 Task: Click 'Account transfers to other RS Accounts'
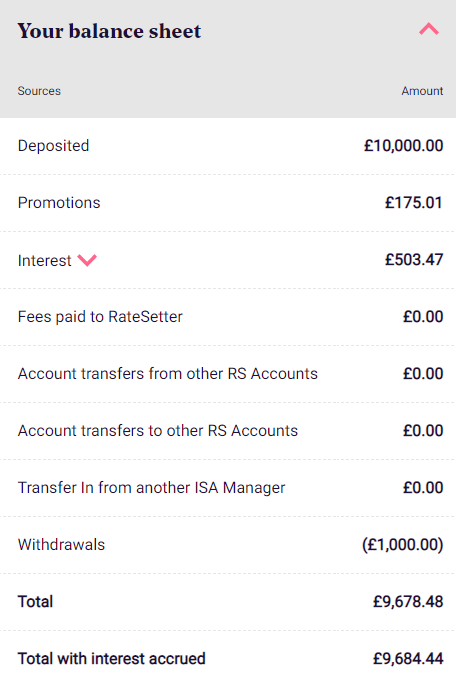click(x=158, y=431)
